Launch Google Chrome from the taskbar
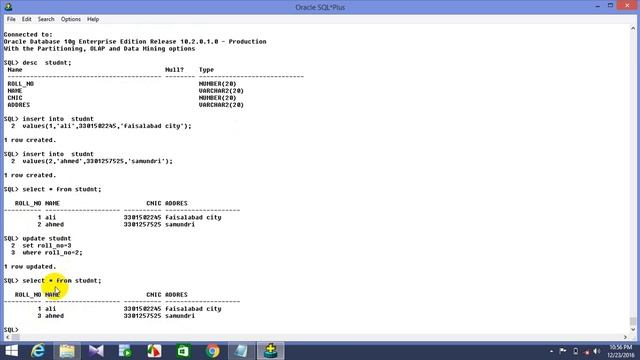Viewport: 640px width, 360px height. (212, 351)
